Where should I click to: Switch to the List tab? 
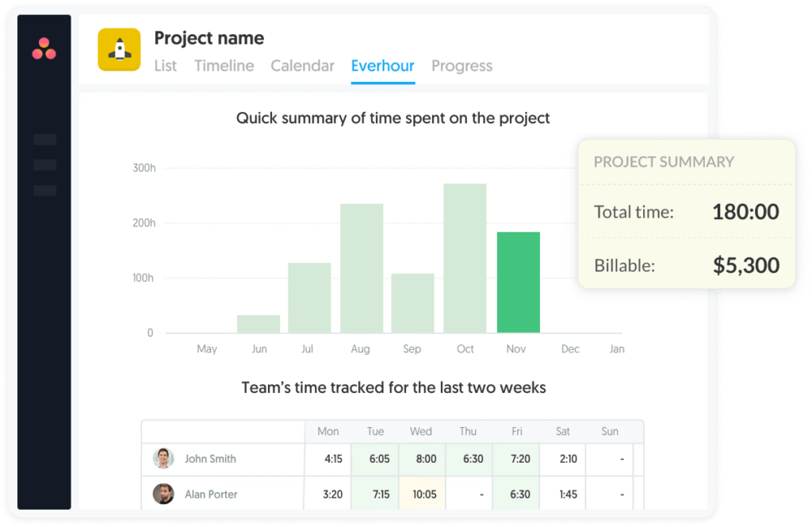[x=166, y=67]
